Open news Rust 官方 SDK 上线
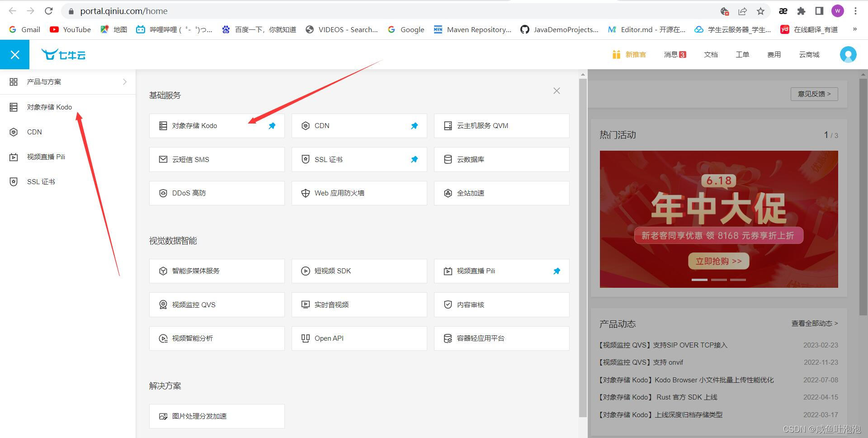 [x=658, y=397]
